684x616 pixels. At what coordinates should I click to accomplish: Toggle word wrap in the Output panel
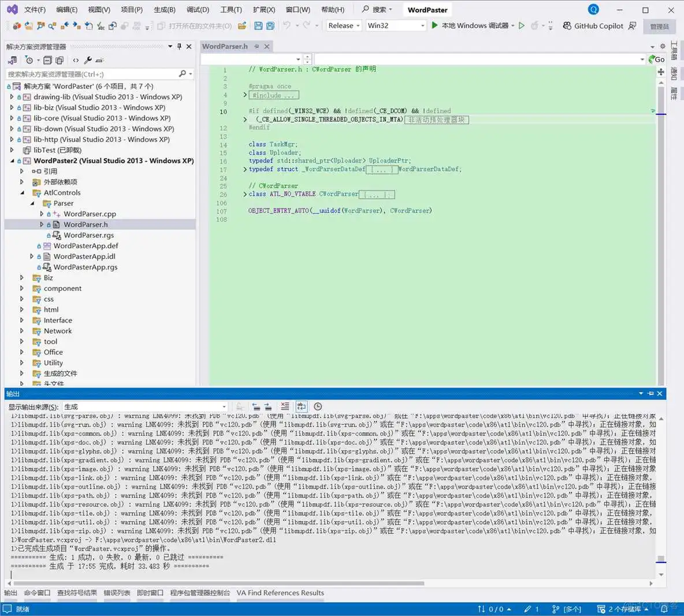[301, 406]
